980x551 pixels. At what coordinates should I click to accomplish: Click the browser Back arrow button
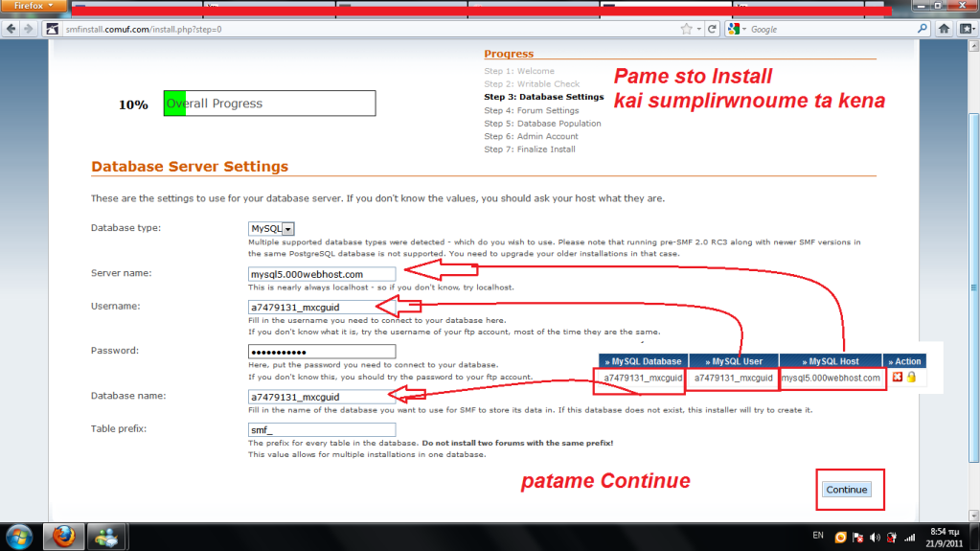pos(11,29)
